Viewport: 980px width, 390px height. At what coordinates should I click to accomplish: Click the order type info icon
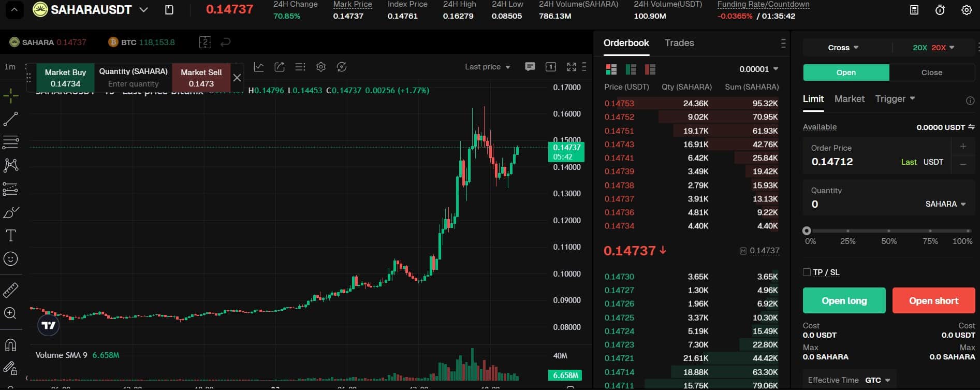970,100
